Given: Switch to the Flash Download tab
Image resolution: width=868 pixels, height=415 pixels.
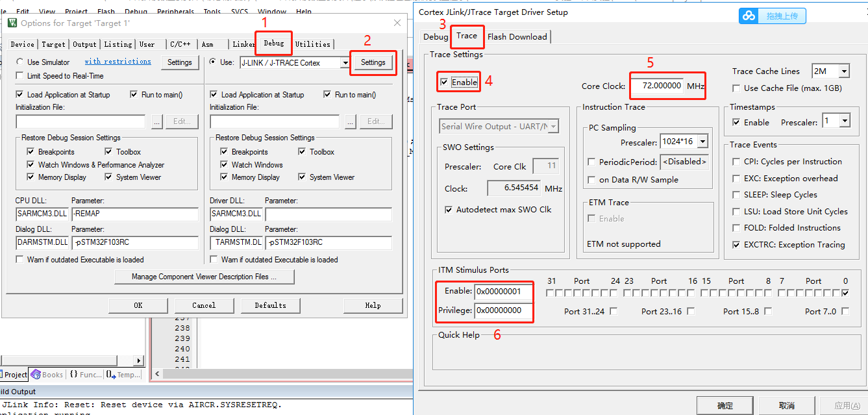Looking at the screenshot, I should click(517, 36).
